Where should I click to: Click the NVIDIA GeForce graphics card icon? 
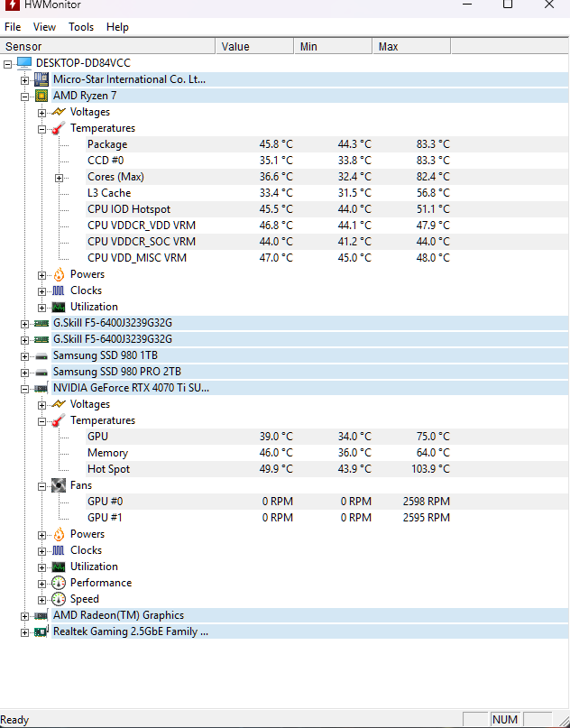[x=41, y=388]
